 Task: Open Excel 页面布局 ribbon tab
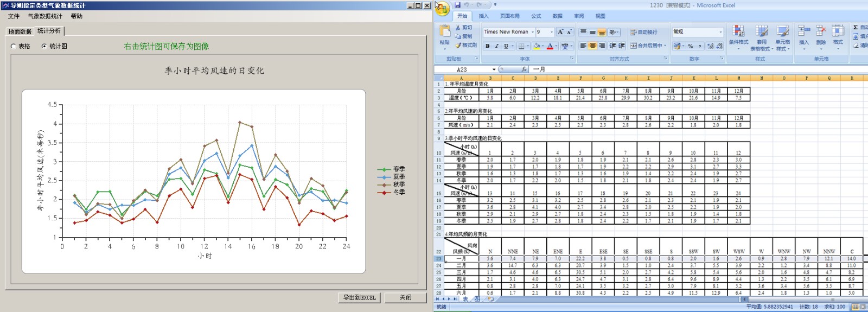pyautogui.click(x=509, y=16)
